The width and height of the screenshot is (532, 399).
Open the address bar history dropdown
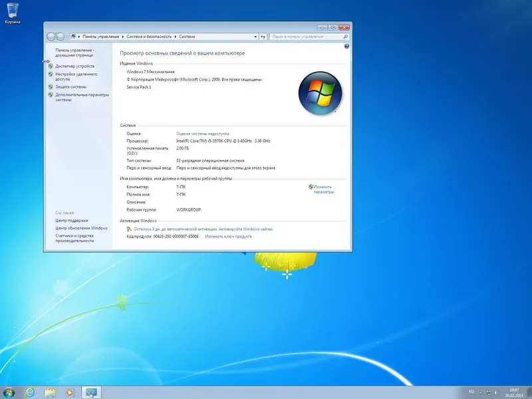255,37
